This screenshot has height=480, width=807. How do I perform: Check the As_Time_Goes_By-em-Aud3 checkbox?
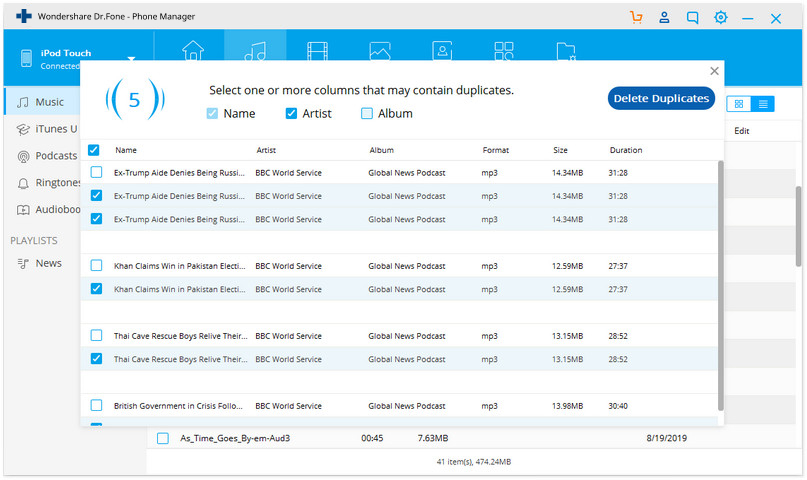point(163,438)
